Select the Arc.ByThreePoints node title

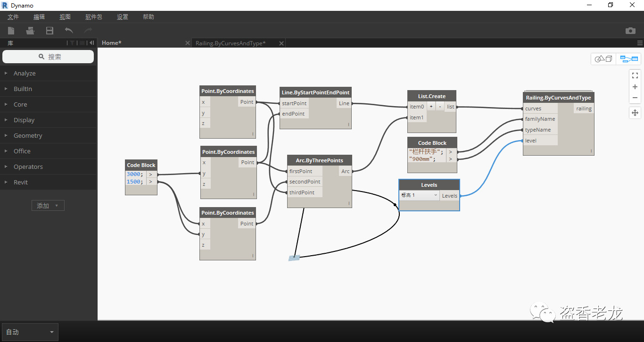point(320,160)
